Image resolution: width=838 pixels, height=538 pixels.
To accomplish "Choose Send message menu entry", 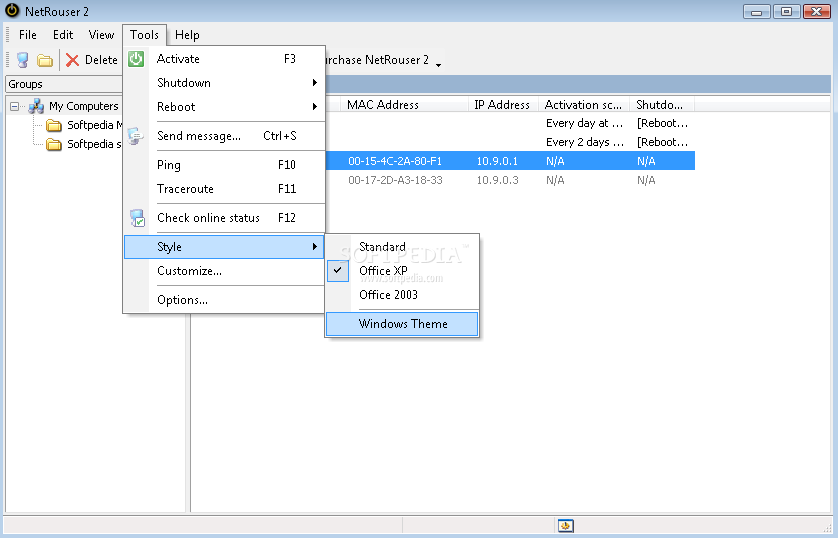I will [224, 136].
